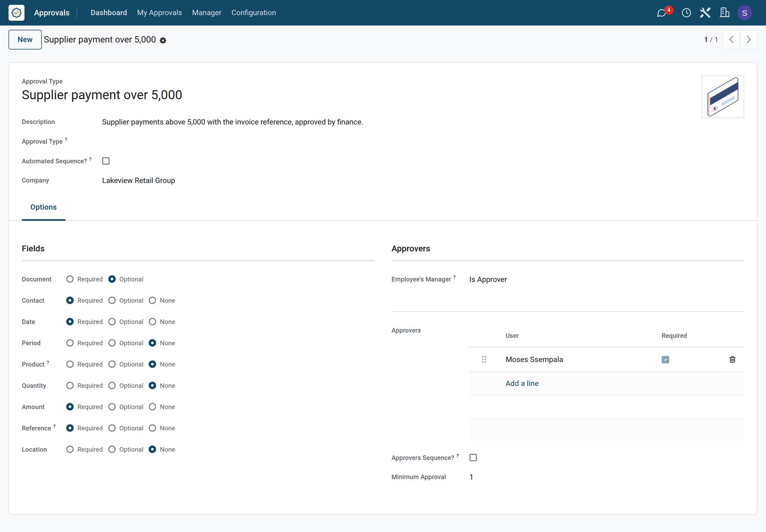This screenshot has height=532, width=766.
Task: Go to previous record arrow
Action: coord(731,40)
